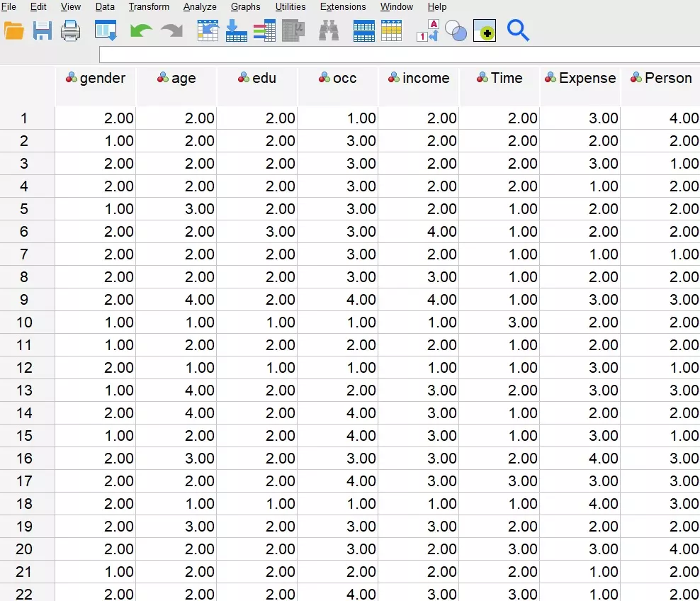Open the Window menu
700x601 pixels.
(397, 6)
